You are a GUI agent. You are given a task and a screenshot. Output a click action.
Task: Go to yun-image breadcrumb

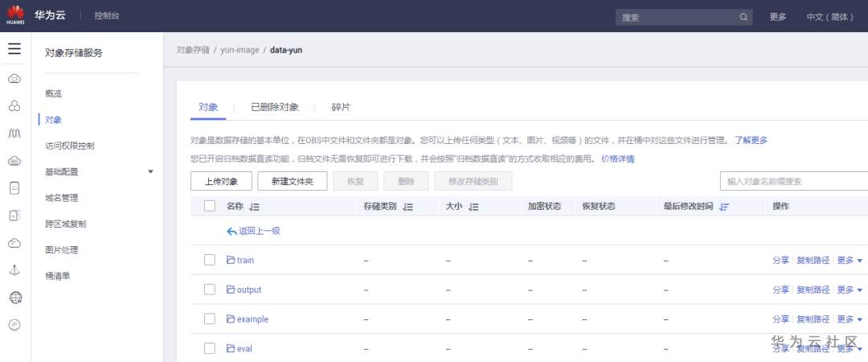240,50
